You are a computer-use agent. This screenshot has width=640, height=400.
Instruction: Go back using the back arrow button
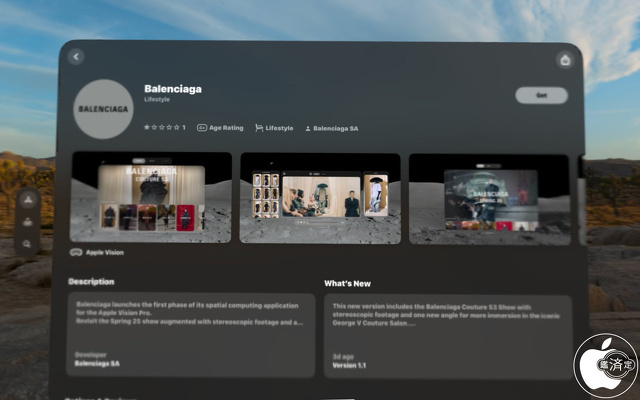[x=77, y=58]
